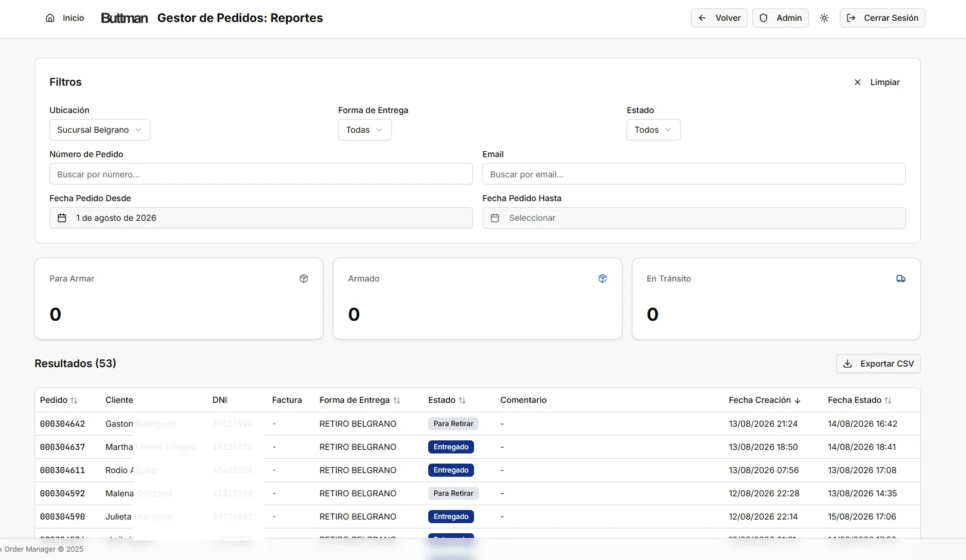Viewport: 966px width, 560px height.
Task: Go to Inicio link
Action: click(66, 18)
